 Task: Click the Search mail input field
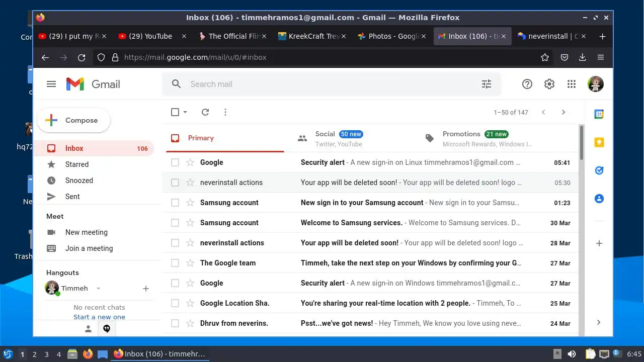(332, 84)
